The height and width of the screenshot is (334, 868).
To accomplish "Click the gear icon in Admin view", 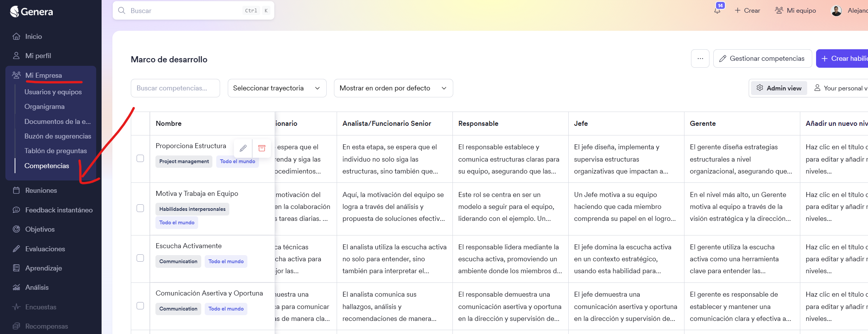I will point(760,88).
